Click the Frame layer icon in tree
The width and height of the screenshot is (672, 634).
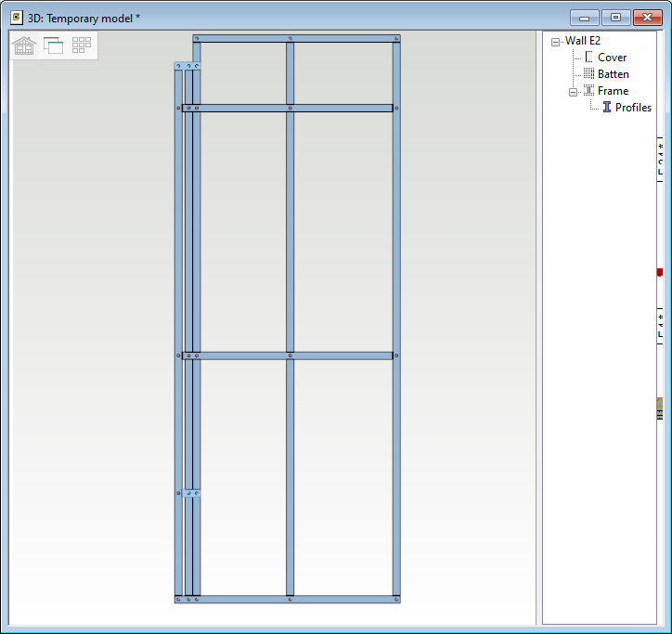pos(588,91)
